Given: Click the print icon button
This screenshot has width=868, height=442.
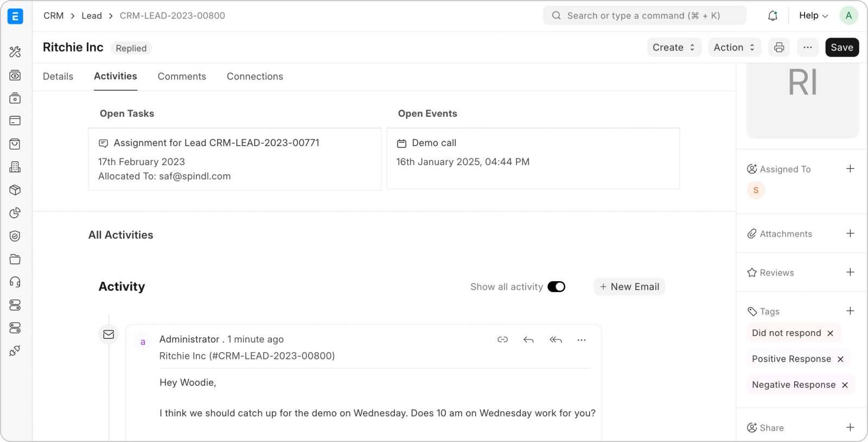Looking at the screenshot, I should click(x=779, y=48).
